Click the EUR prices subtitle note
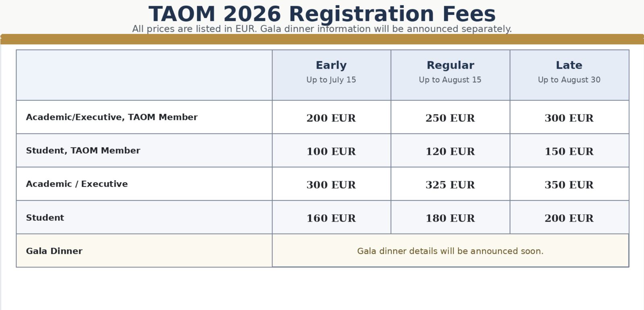Viewport: 644px width, 310px height. click(322, 29)
